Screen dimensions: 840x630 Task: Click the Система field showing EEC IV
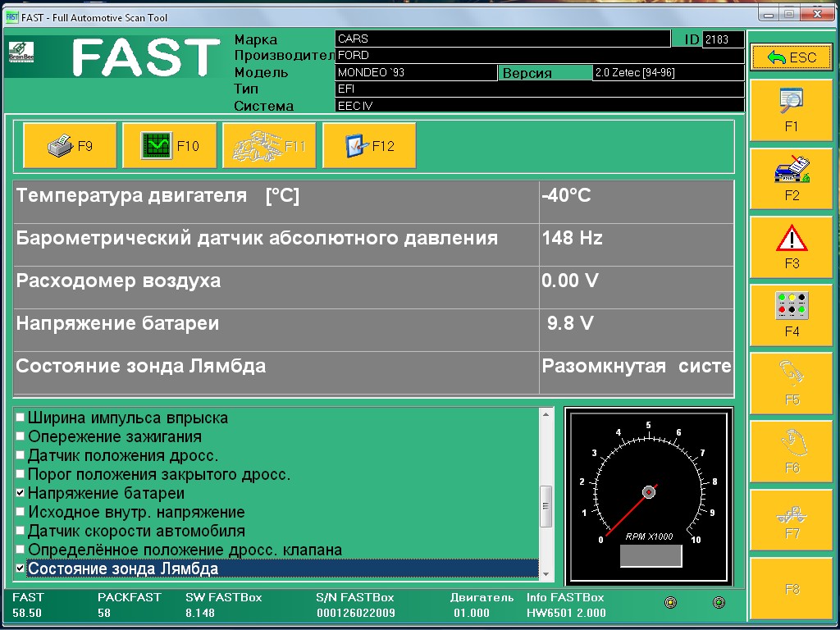[540, 106]
